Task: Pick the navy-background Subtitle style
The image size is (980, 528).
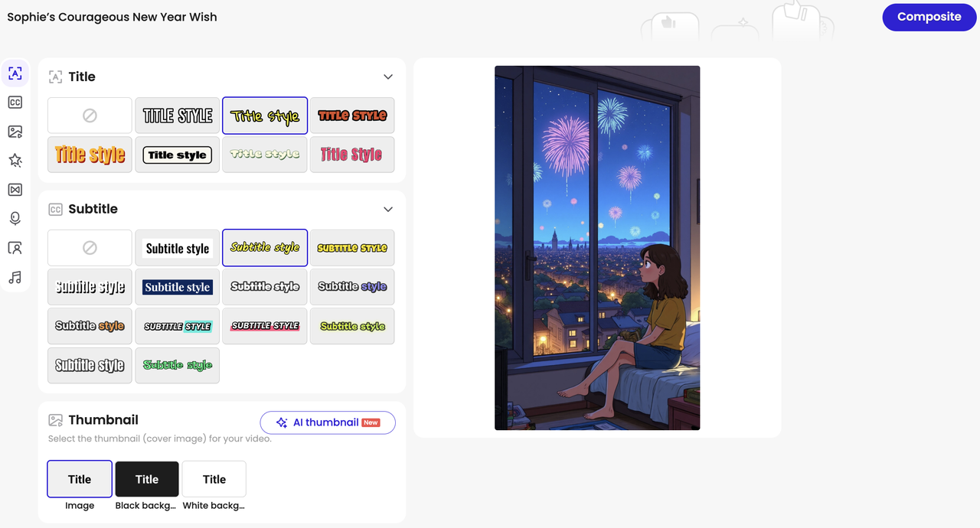Action: point(178,287)
